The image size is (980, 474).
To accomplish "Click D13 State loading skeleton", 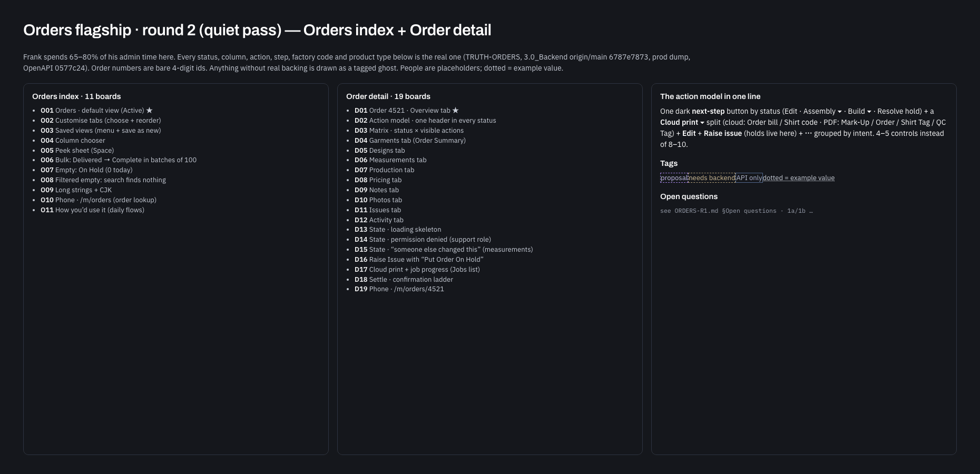I will [x=398, y=230].
